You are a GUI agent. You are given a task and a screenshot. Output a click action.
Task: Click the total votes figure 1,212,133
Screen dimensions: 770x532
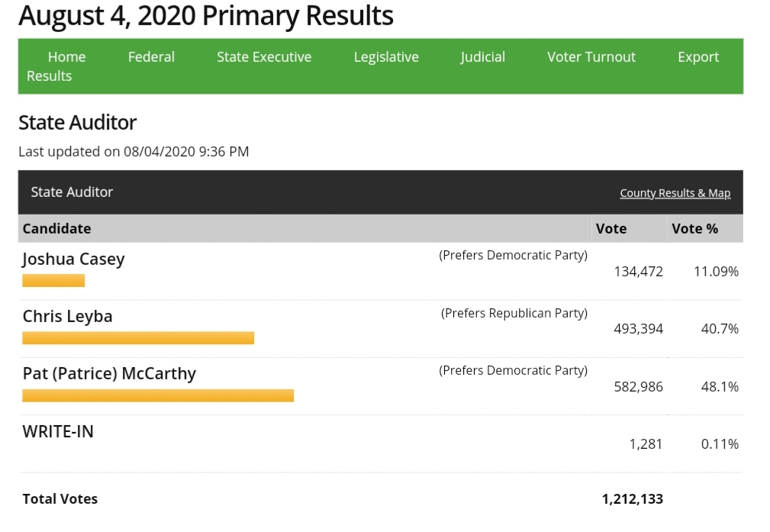tap(632, 499)
